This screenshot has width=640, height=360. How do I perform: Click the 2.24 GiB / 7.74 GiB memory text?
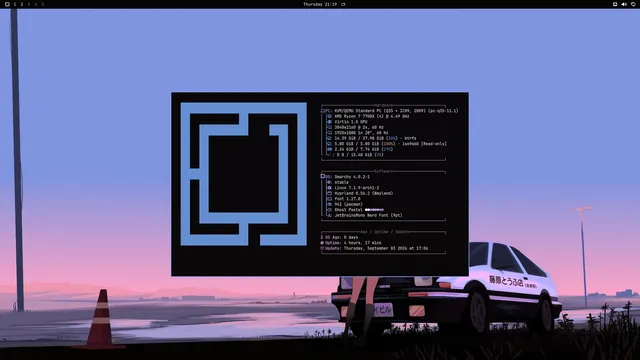364,149
